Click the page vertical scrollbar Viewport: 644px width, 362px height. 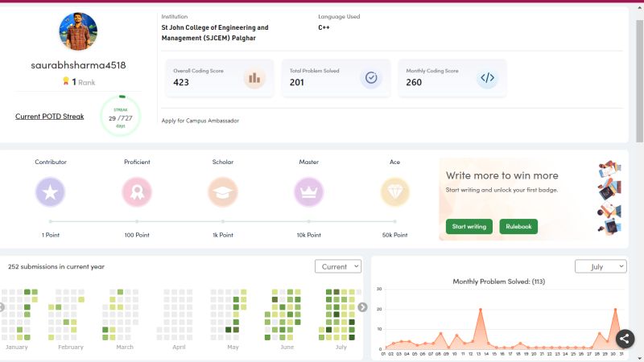[639, 80]
